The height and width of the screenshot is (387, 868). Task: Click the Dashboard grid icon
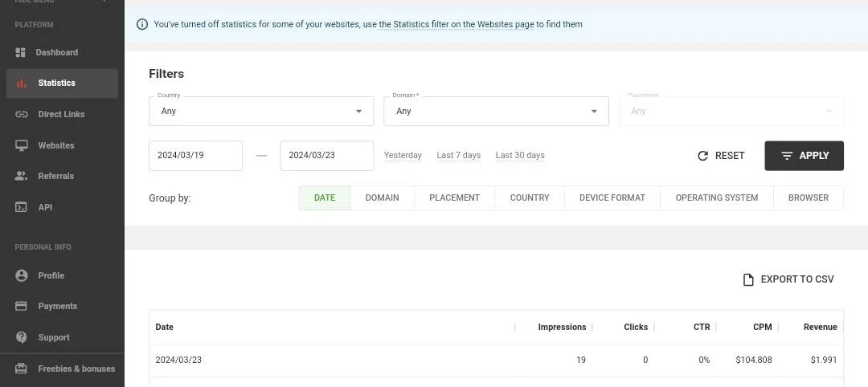coord(20,52)
